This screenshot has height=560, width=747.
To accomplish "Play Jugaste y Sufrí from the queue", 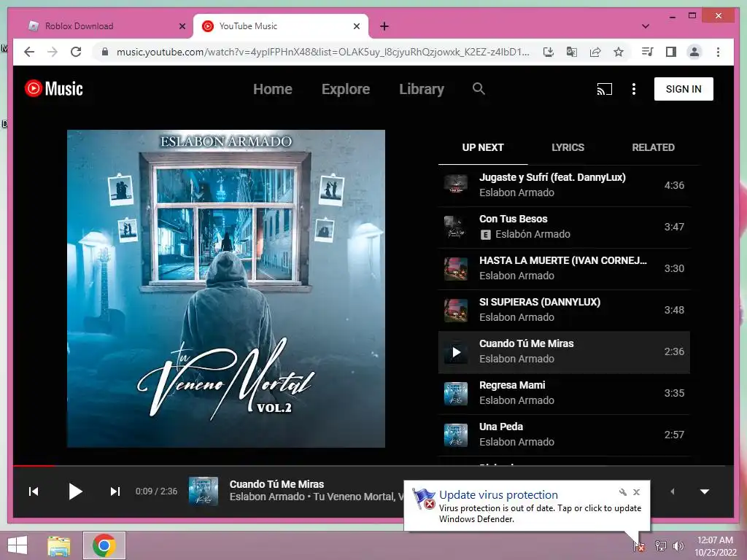I will [564, 185].
